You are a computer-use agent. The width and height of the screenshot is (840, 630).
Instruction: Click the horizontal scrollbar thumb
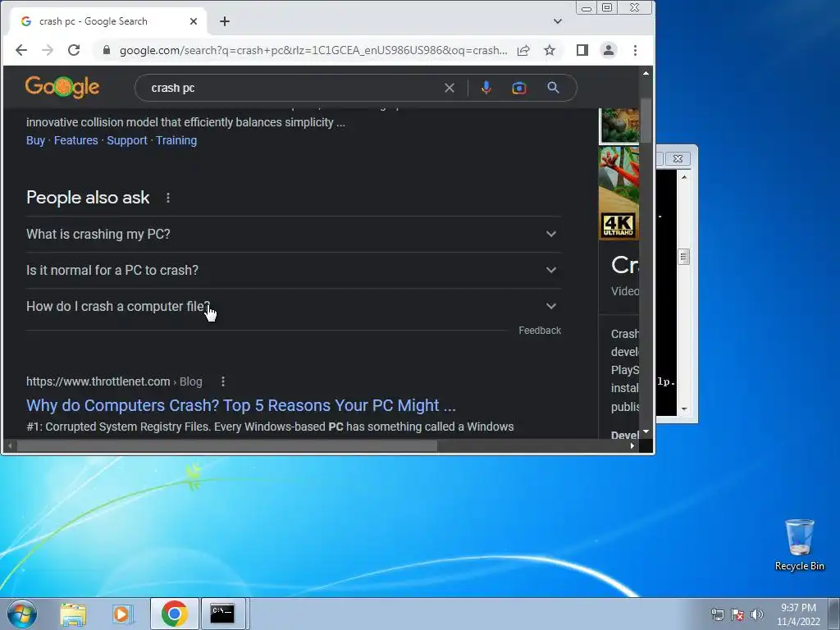pos(227,445)
